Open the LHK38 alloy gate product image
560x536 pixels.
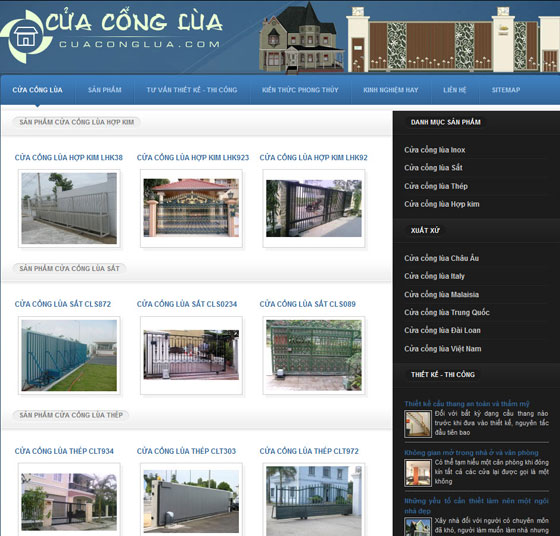[69, 209]
